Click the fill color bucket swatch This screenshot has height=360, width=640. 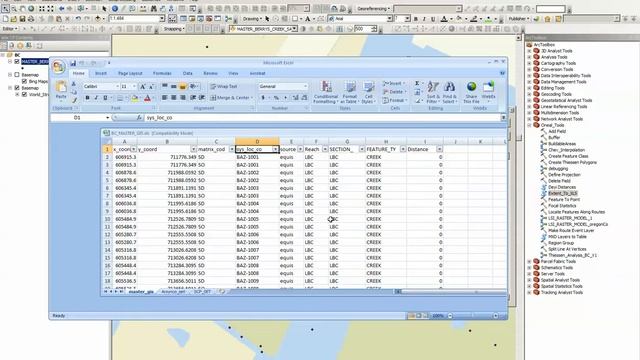(x=135, y=98)
